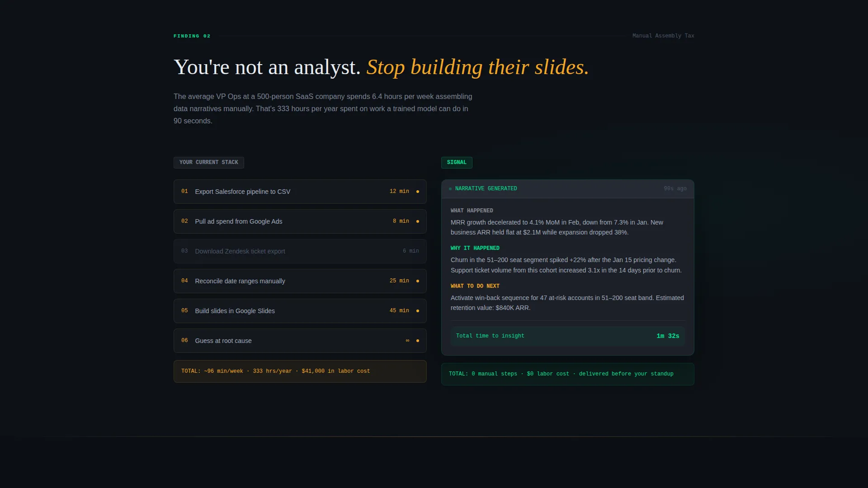Viewport: 868px width, 488px height.
Task: Click the infinity symbol in Guess at root cause row
Action: (407, 341)
